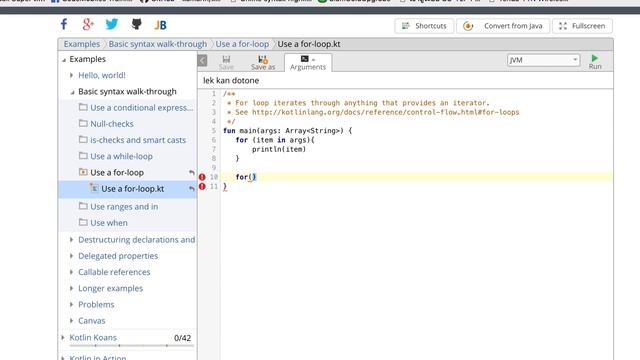The height and width of the screenshot is (360, 640).
Task: Collapse the Examples tree node
Action: (64, 60)
